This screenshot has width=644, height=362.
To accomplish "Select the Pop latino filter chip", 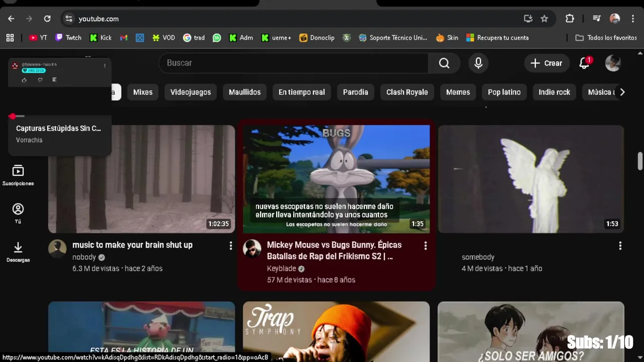I will (504, 92).
